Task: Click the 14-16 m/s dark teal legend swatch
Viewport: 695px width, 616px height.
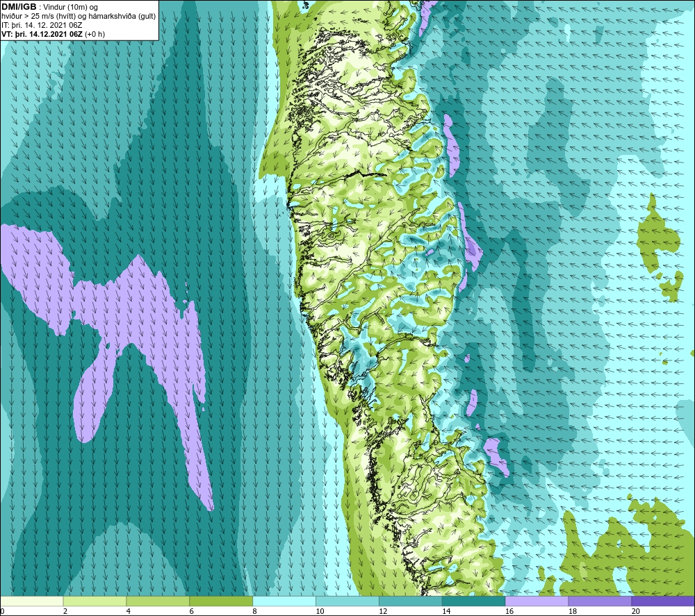Action: point(474,601)
